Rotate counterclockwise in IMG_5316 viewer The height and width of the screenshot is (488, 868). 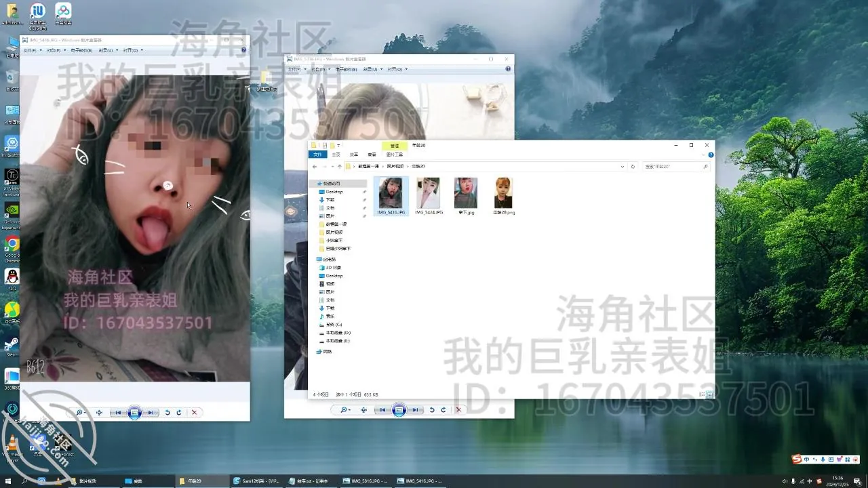pyautogui.click(x=432, y=409)
